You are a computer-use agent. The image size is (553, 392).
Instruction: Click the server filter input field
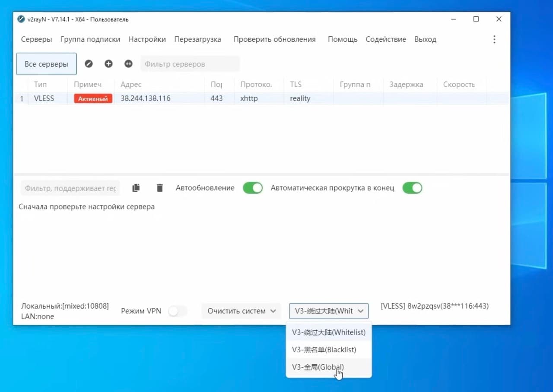[x=190, y=63]
